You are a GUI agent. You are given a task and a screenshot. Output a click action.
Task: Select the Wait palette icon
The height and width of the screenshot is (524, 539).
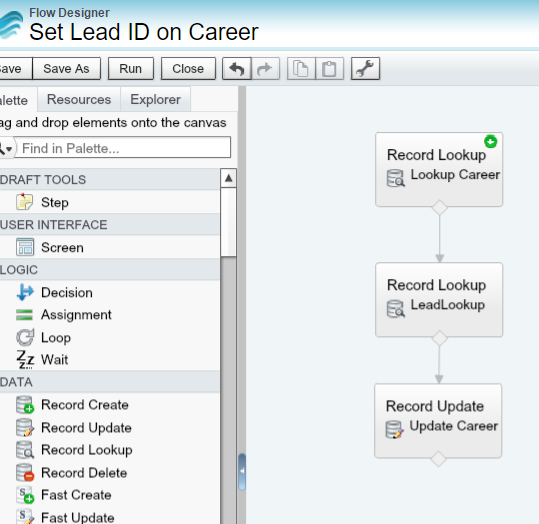coord(25,360)
